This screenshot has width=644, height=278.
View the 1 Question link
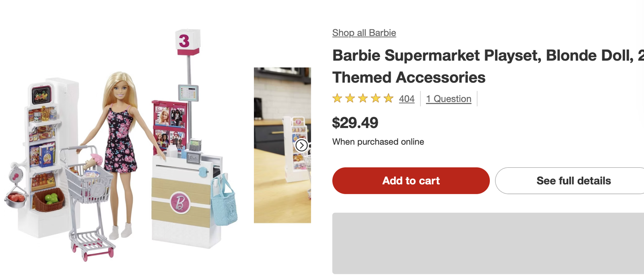tap(448, 99)
